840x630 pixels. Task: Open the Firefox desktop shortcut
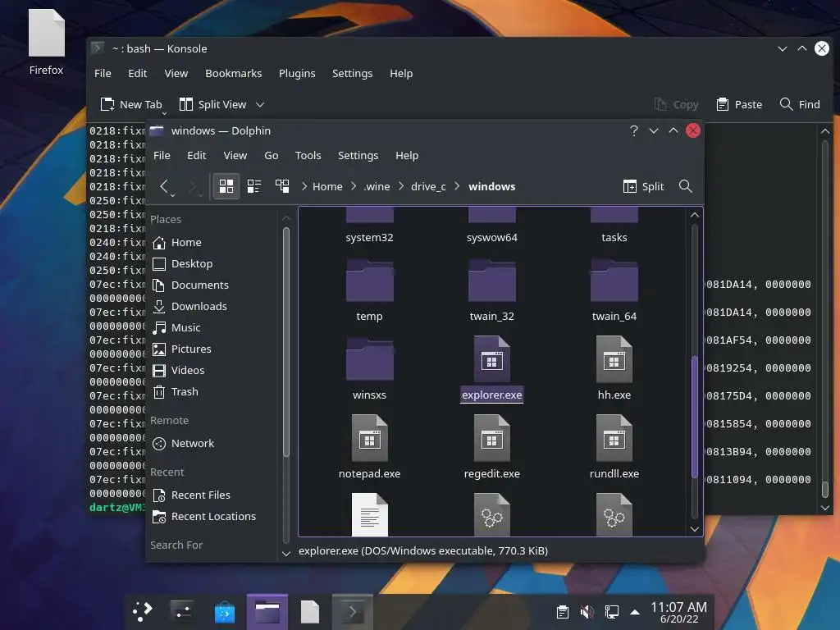[46, 42]
